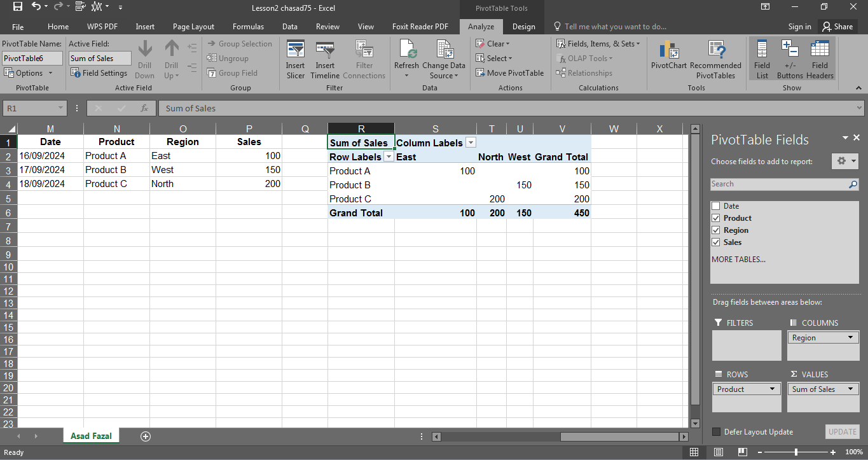The image size is (868, 460).
Task: Select the Asad Fazal sheet tab
Action: pyautogui.click(x=91, y=436)
